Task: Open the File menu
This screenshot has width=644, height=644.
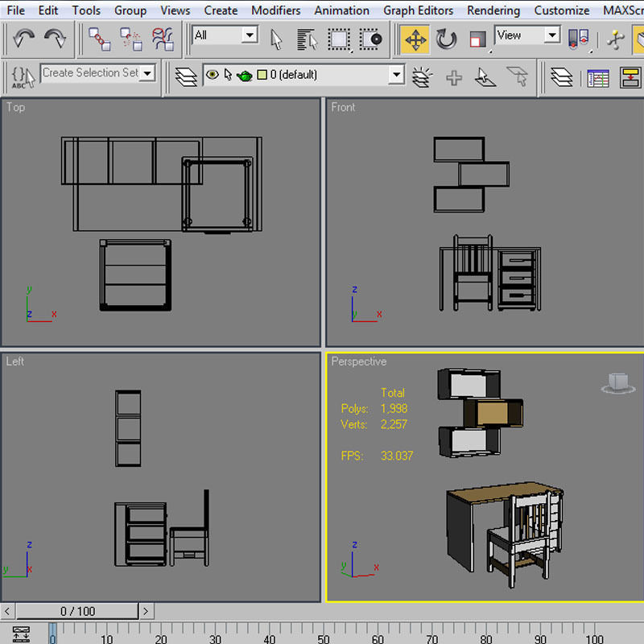Action: pyautogui.click(x=16, y=10)
